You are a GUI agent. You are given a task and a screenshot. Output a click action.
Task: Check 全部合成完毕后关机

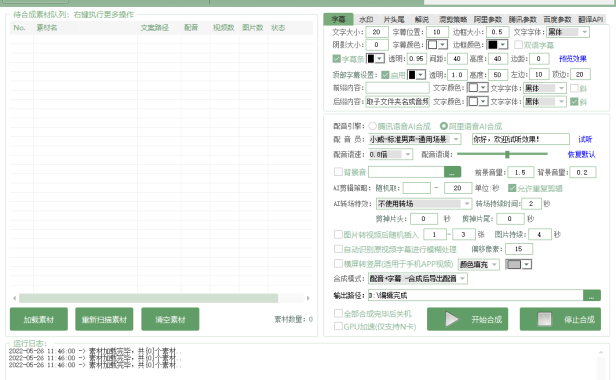pyautogui.click(x=338, y=313)
